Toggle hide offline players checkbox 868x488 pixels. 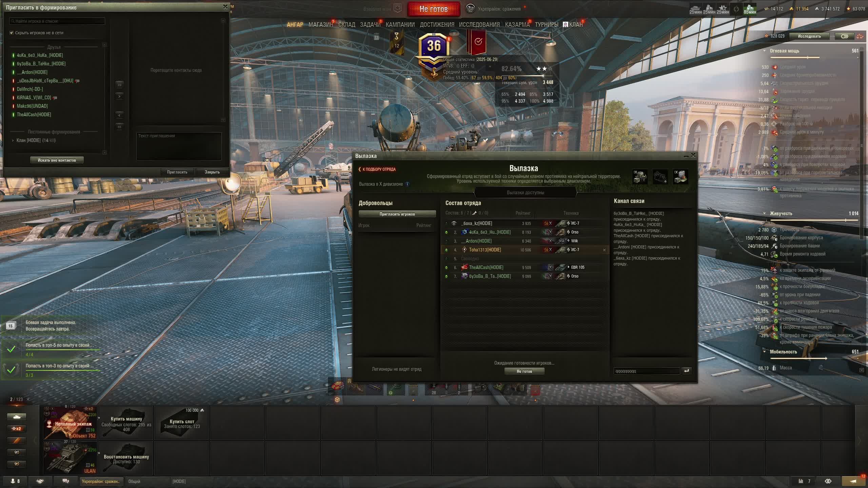(12, 33)
